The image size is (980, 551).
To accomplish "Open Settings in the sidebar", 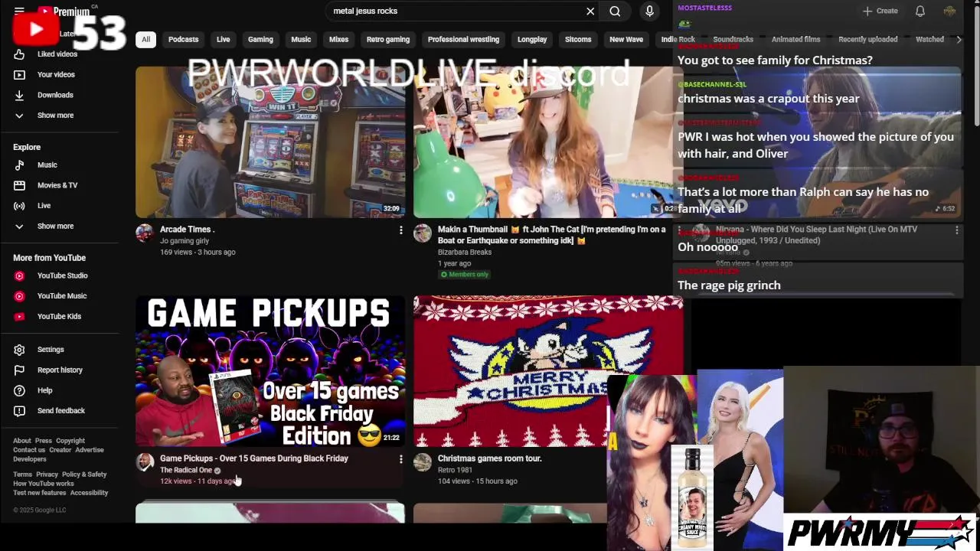I will (x=51, y=350).
